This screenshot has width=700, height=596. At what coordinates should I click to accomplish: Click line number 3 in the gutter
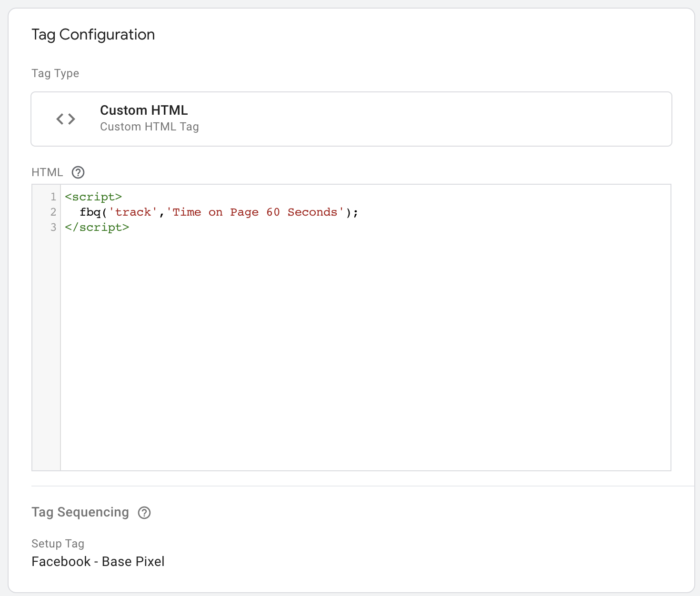click(53, 227)
